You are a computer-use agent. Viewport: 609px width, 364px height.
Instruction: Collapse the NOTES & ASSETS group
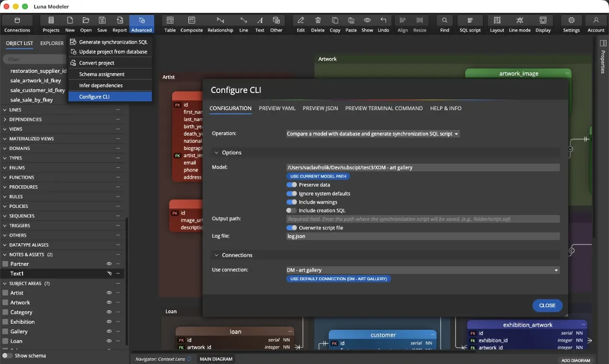[5, 254]
